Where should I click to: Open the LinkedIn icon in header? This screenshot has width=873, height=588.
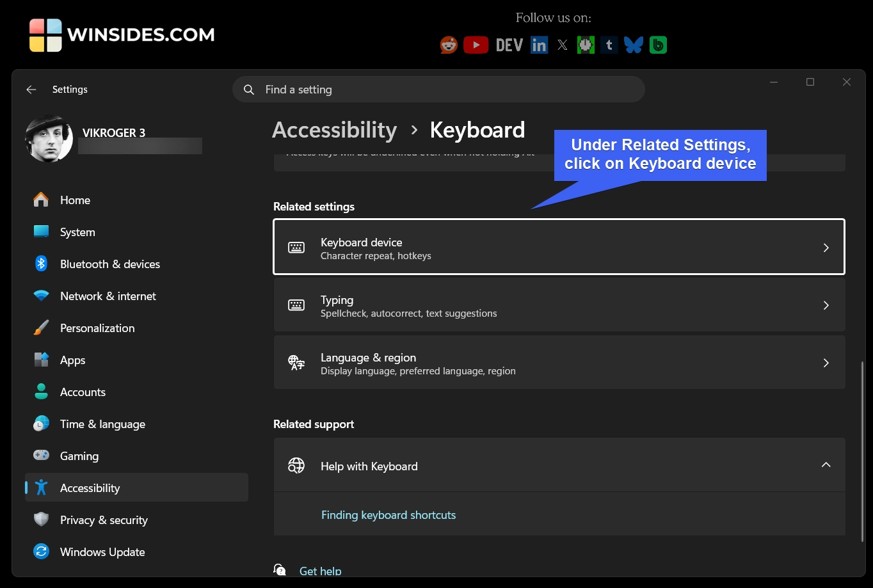(539, 45)
